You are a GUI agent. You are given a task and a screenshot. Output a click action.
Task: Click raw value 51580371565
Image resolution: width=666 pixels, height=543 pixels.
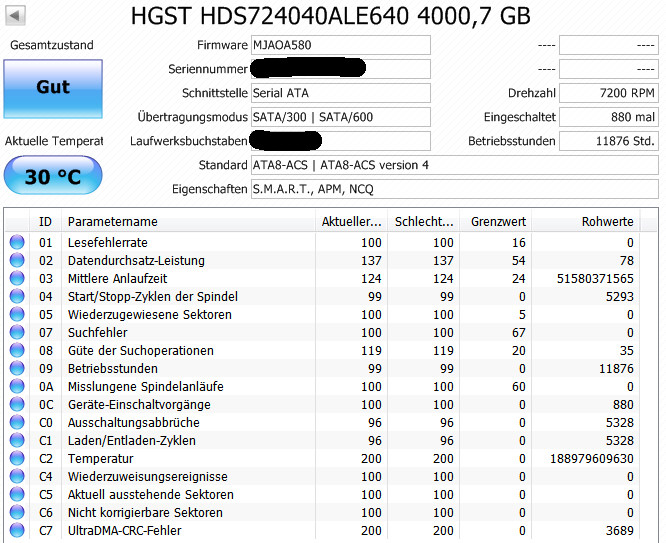(x=595, y=279)
